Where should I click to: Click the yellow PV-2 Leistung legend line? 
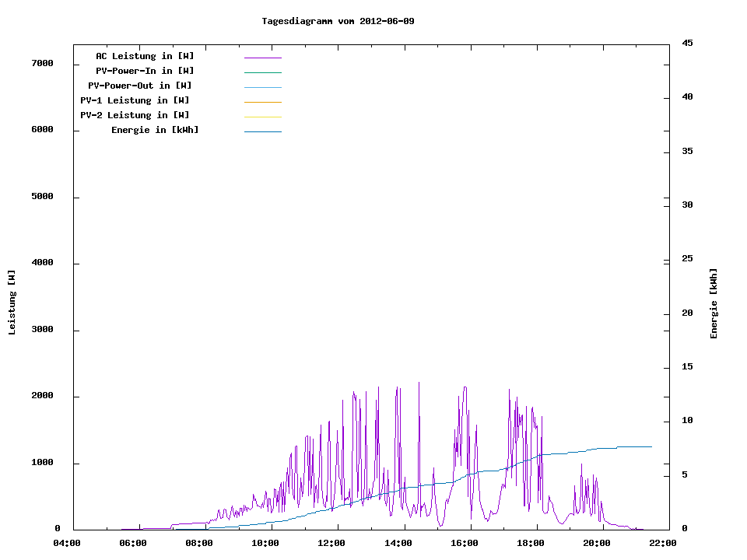(262, 117)
